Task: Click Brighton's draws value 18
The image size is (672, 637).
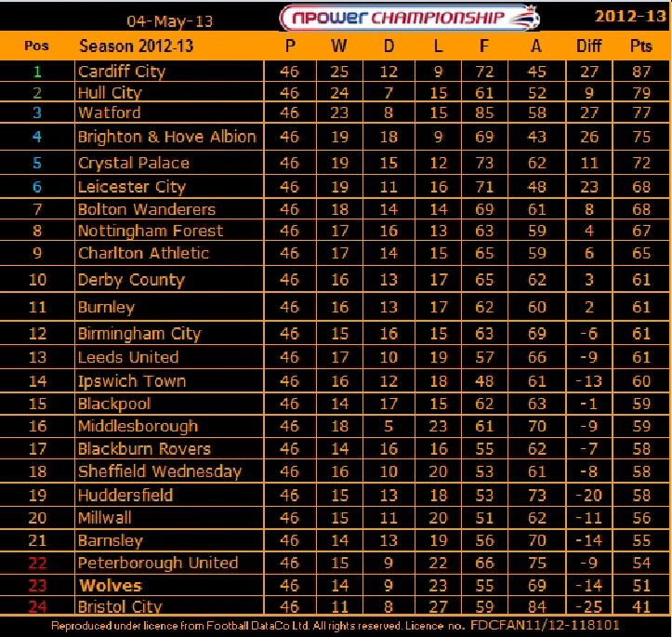Action: point(389,137)
